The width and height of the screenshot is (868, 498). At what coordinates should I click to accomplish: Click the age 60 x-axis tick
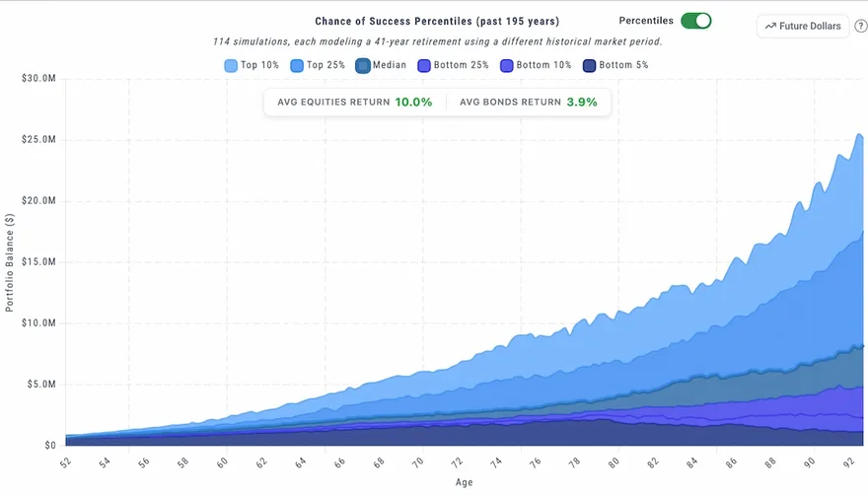point(223,462)
